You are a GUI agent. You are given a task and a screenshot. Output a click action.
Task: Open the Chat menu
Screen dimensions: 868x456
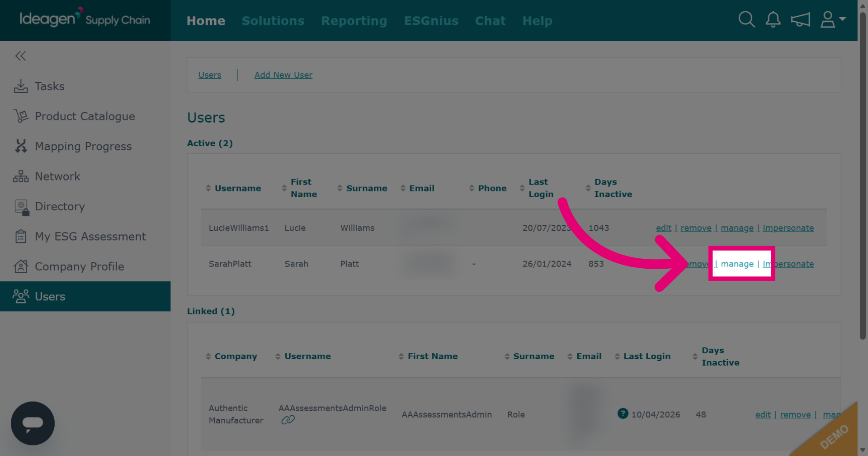(x=490, y=21)
